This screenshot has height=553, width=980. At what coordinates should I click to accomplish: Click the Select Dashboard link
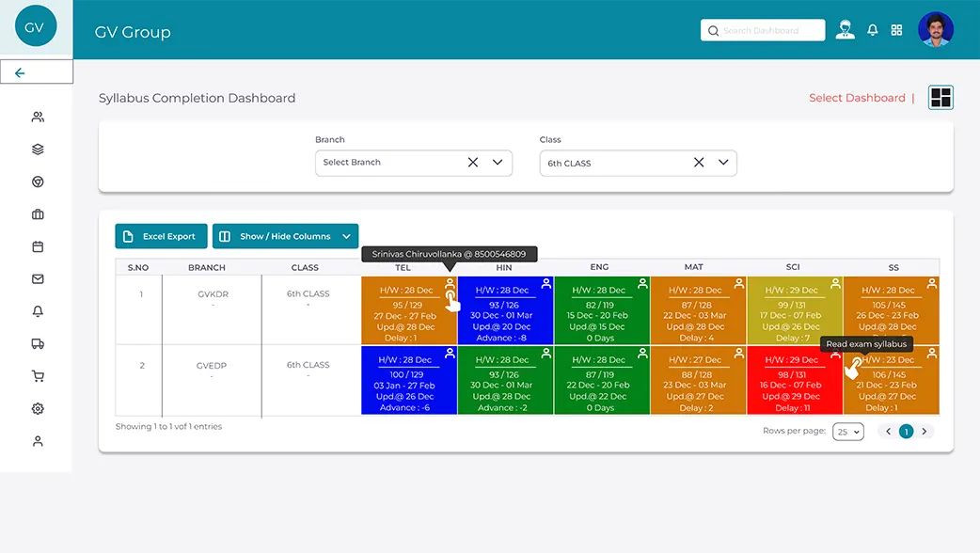click(857, 98)
